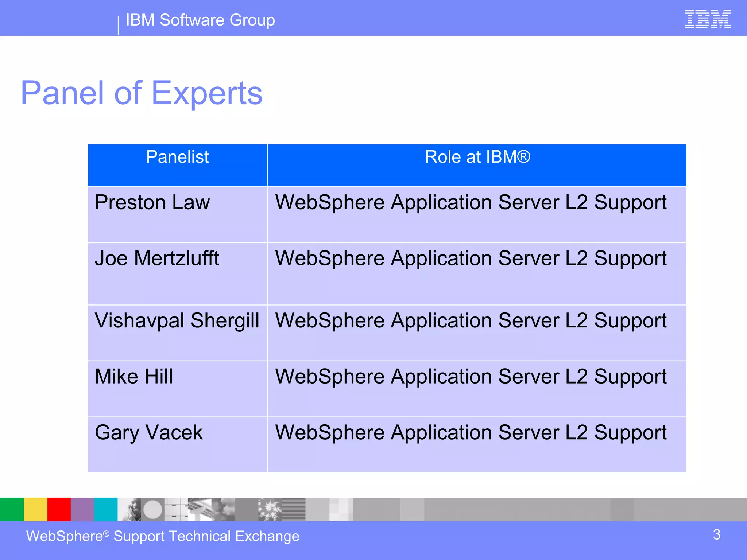
Task: Select the role cell in Mike Hill's row
Action: tap(477, 389)
